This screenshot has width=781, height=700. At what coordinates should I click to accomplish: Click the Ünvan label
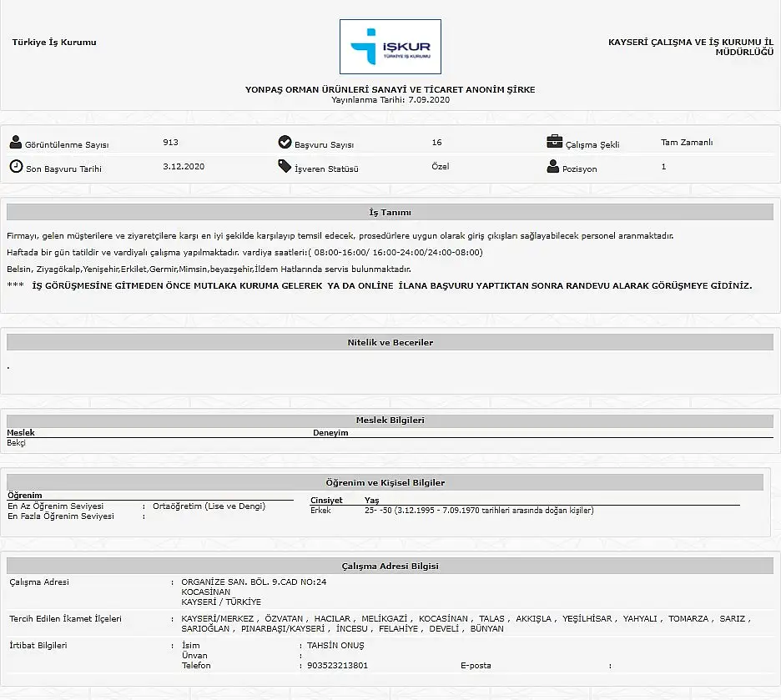(194, 656)
